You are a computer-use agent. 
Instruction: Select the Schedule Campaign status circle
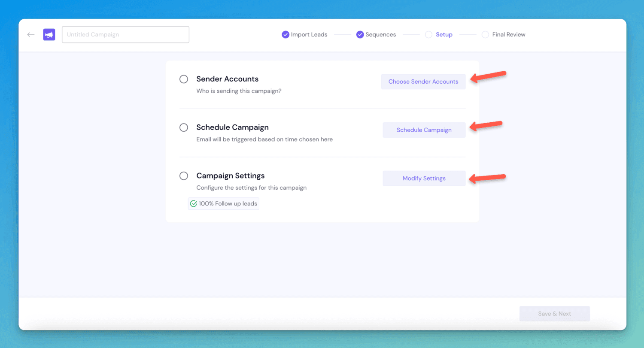click(184, 127)
